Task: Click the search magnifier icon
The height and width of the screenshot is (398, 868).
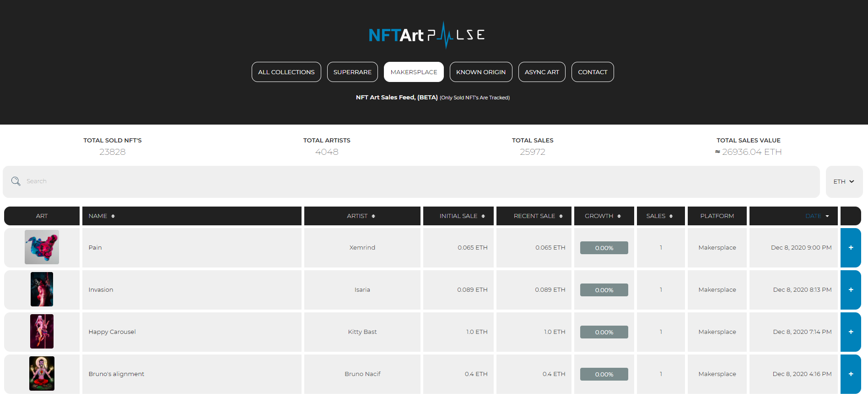Action: point(16,181)
